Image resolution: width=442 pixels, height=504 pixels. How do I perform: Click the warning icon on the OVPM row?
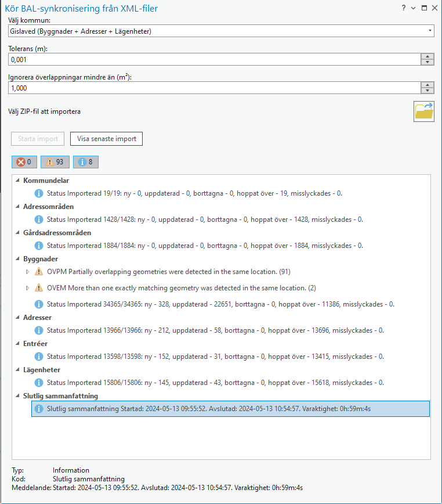(39, 272)
